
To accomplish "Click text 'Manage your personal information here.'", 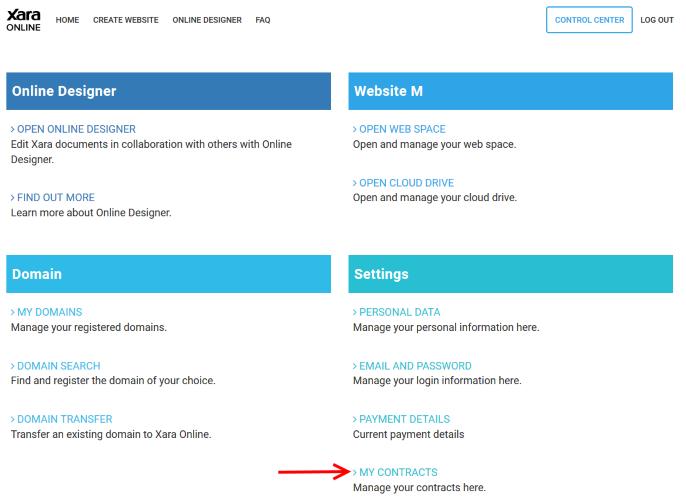I will [x=446, y=327].
